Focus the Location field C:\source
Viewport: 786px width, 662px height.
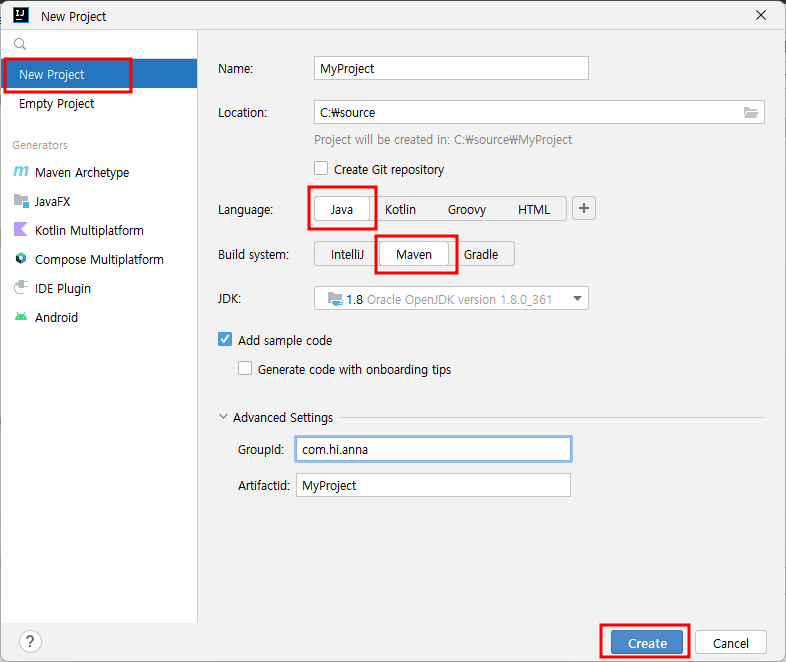click(x=539, y=112)
